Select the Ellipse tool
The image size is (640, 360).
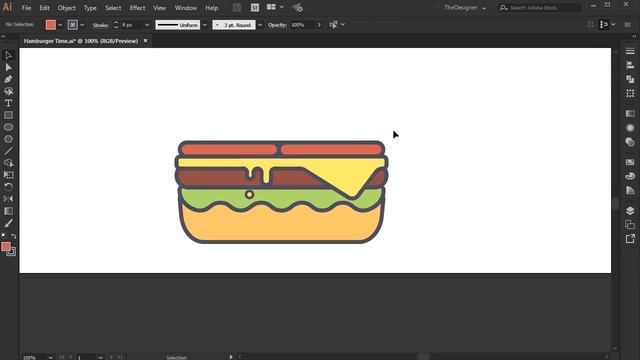[8, 127]
